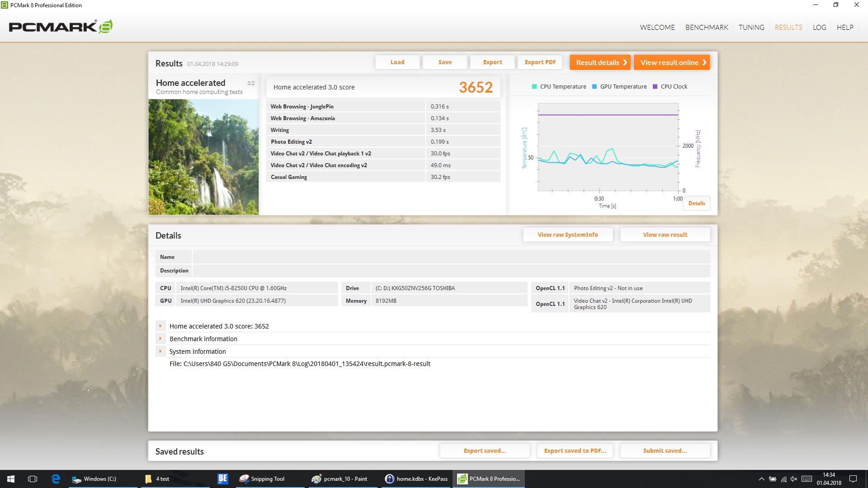Expand System information section

point(160,351)
